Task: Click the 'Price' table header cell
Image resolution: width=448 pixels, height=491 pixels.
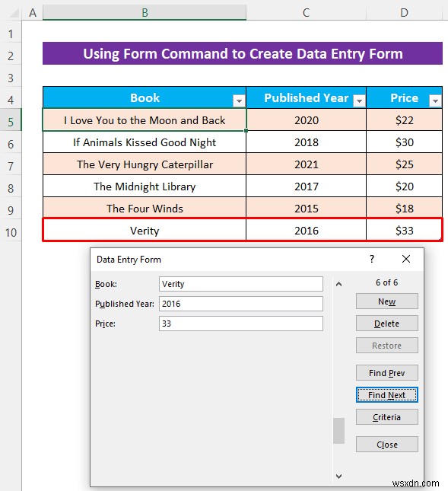Action: 404,97
